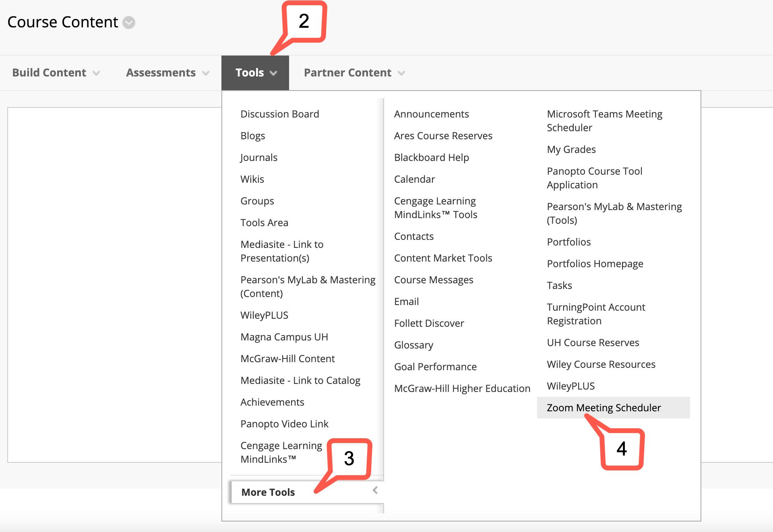Open Wikis tool option

click(252, 179)
